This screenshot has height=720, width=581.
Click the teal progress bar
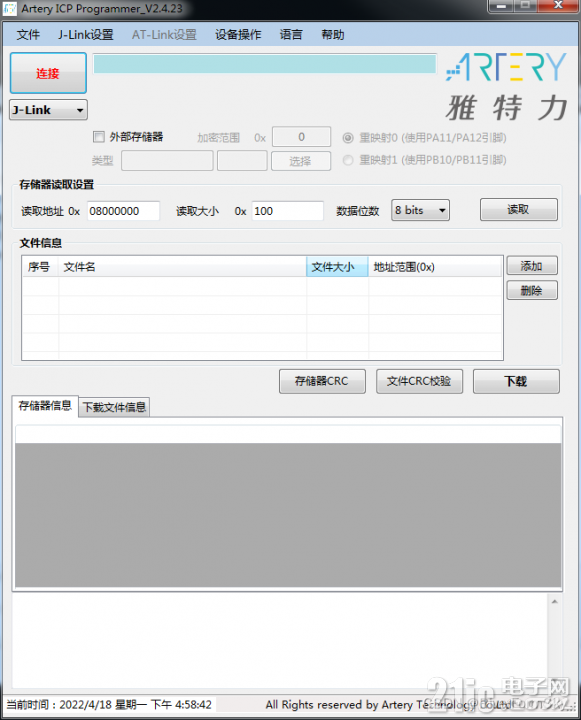265,64
